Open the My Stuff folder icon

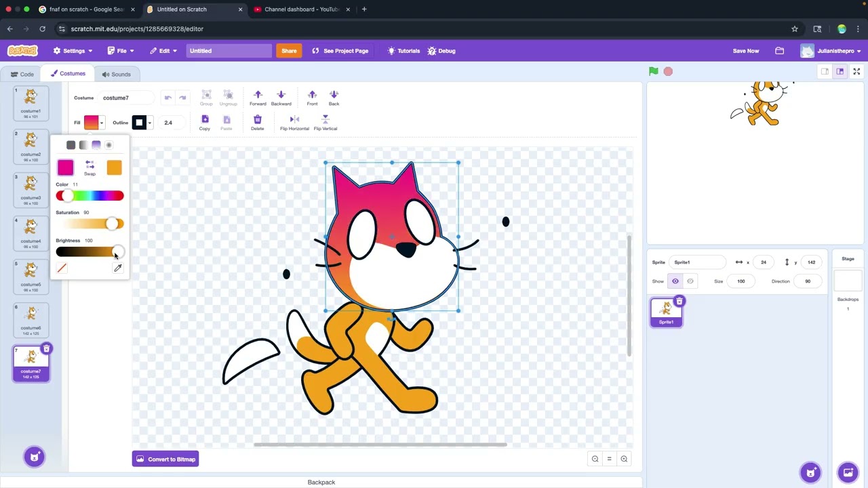click(x=780, y=51)
